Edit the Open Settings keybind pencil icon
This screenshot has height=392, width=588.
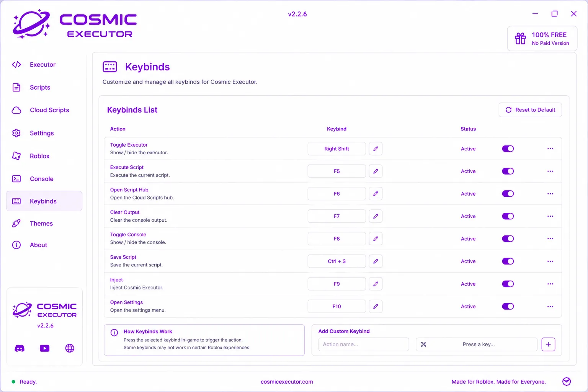pos(376,306)
